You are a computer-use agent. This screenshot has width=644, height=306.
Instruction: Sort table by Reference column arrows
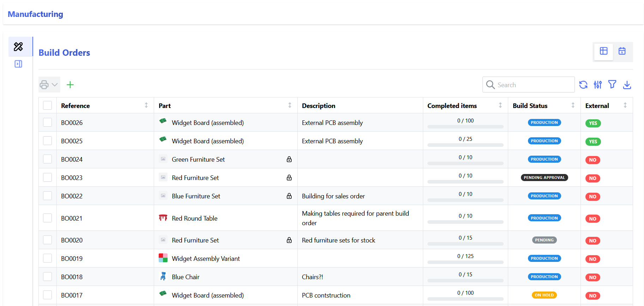[146, 105]
